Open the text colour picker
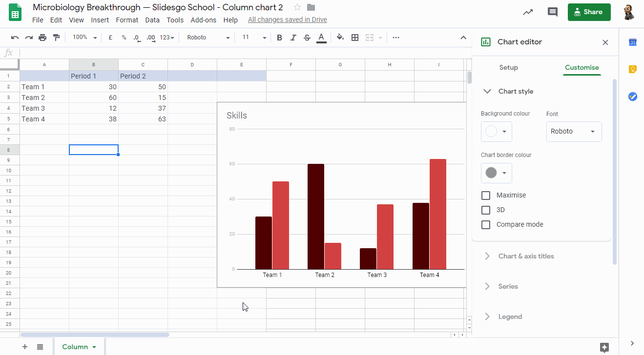The width and height of the screenshot is (644, 355). click(x=321, y=38)
